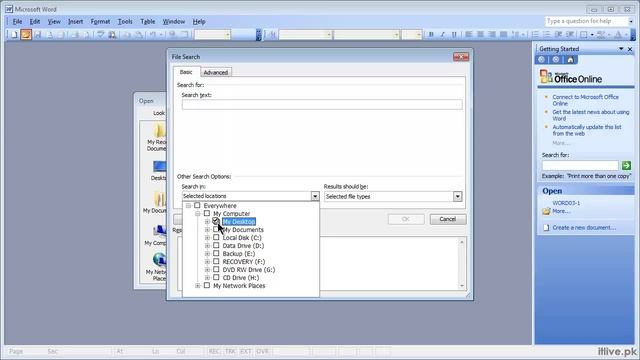
Task: Click the Bullets list icon
Action: click(x=547, y=35)
